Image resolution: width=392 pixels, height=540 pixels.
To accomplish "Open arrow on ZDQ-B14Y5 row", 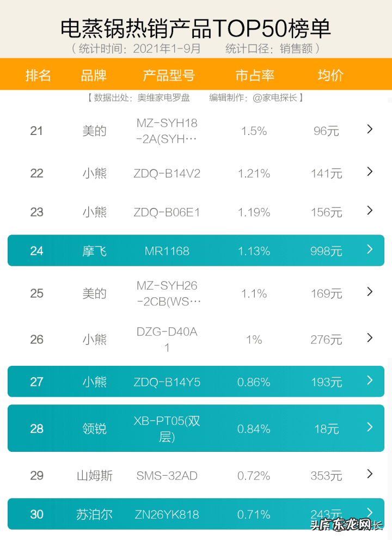I will pyautogui.click(x=370, y=380).
